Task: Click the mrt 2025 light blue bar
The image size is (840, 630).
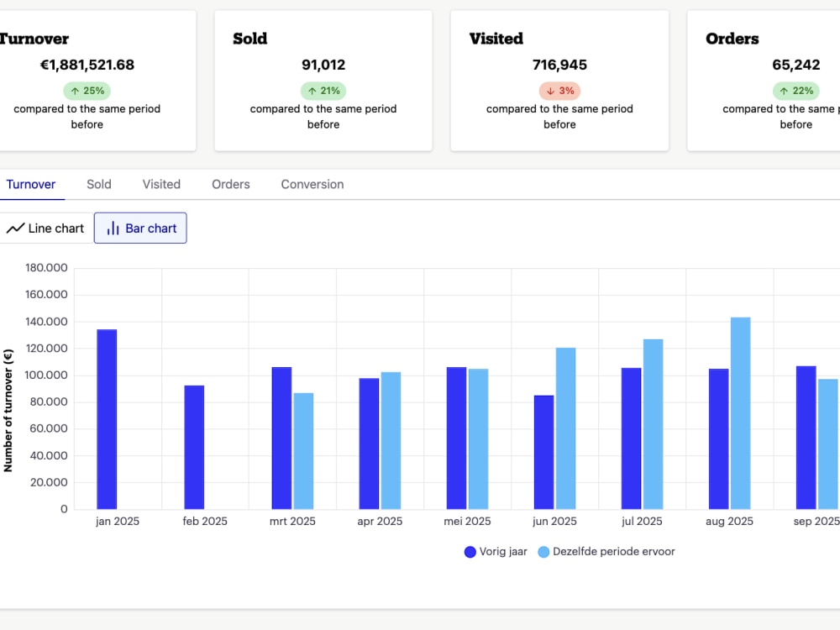Action: [304, 451]
